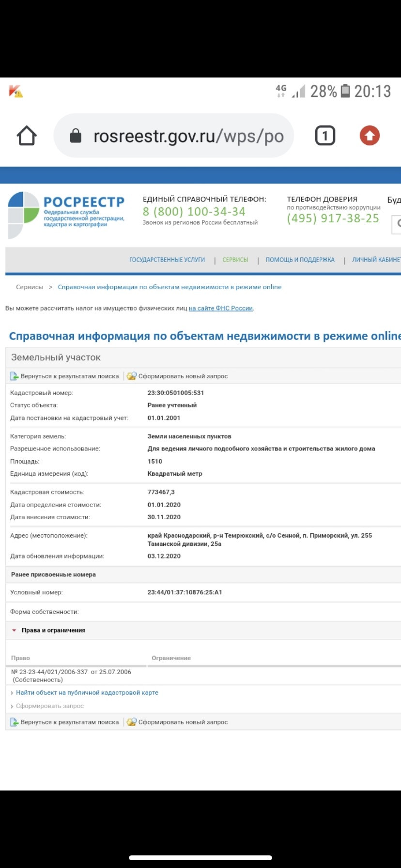Image resolution: width=401 pixels, height=868 pixels.
Task: Click the Сформировать запрос link
Action: 50,706
